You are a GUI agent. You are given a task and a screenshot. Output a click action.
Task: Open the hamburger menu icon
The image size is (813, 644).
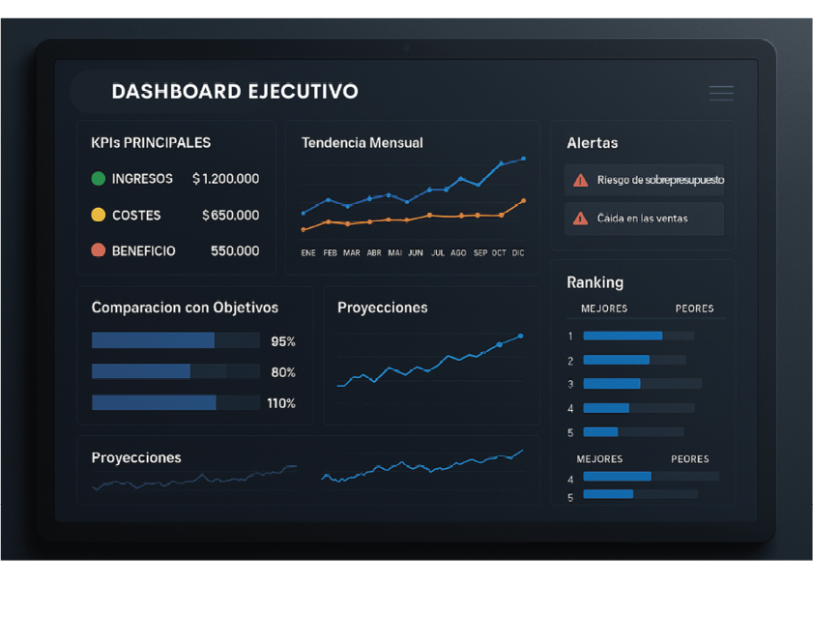tap(720, 93)
